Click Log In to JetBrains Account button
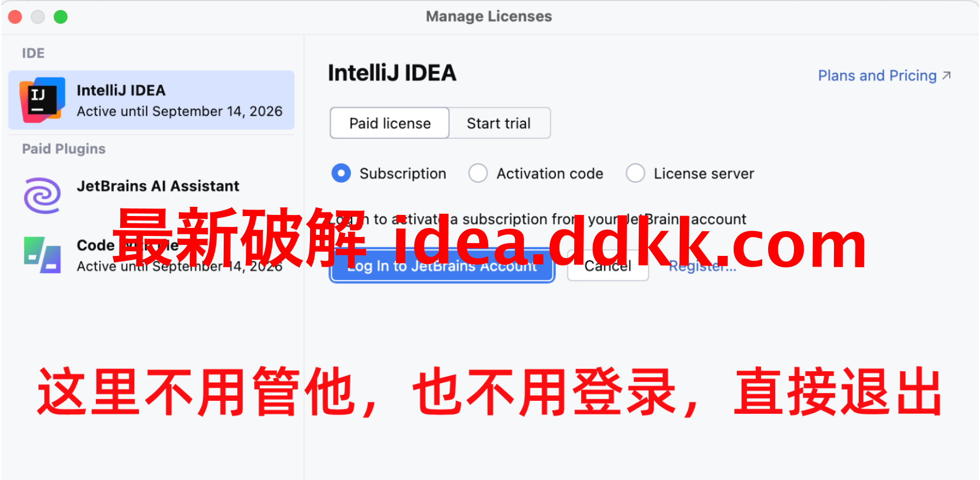The width and height of the screenshot is (980, 480). click(442, 266)
